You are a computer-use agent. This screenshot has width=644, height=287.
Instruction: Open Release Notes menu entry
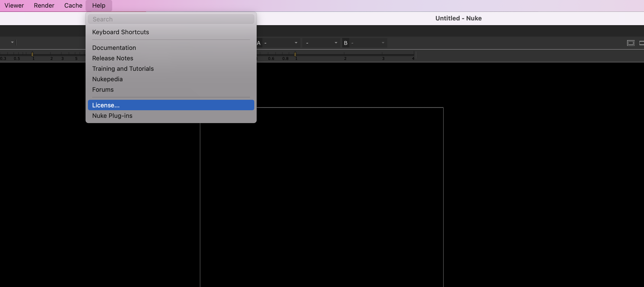tap(112, 58)
